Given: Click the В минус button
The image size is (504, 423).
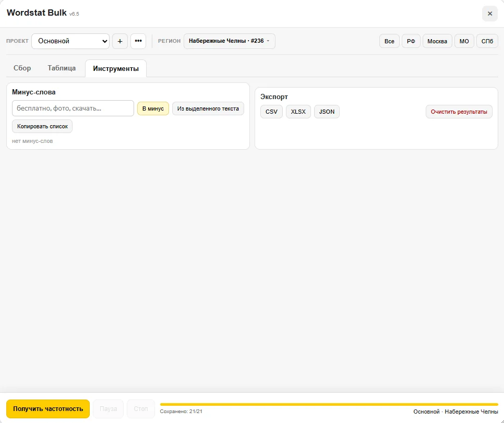Looking at the screenshot, I should pyautogui.click(x=153, y=108).
